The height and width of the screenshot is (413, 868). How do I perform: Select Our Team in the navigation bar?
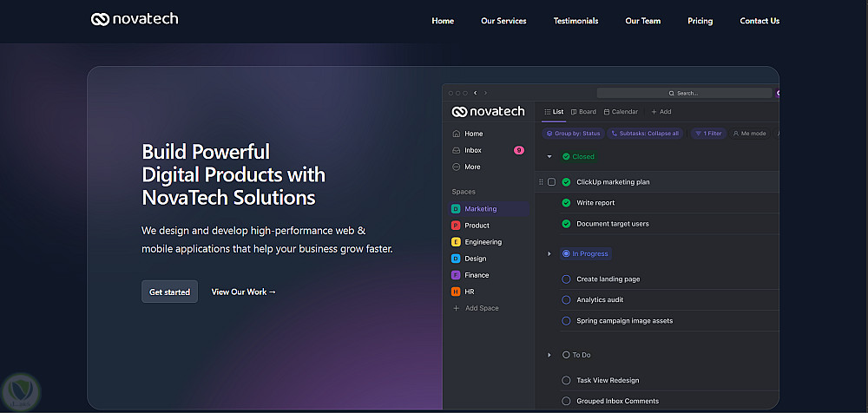point(642,21)
